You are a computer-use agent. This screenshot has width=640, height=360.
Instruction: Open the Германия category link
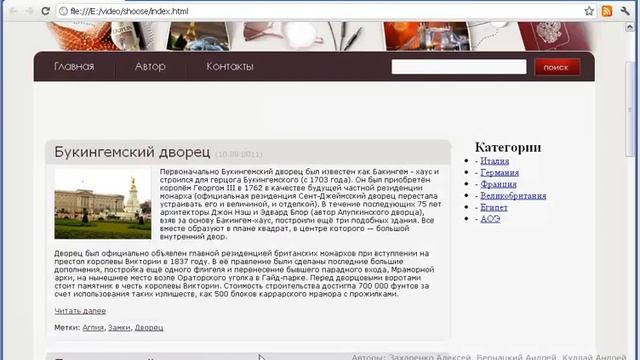(x=500, y=173)
